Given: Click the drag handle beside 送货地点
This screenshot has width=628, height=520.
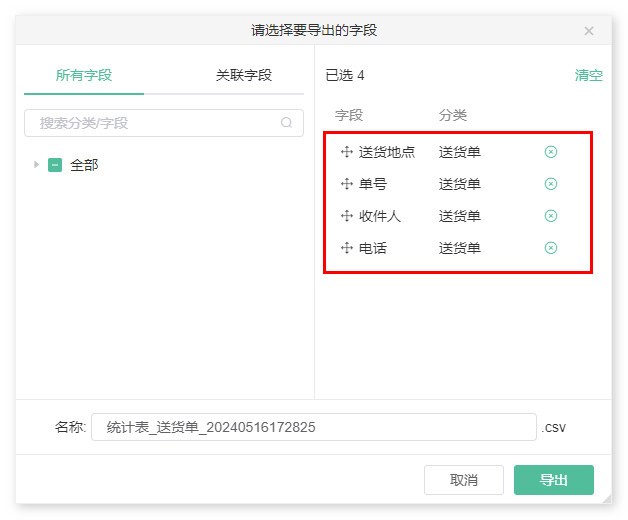Looking at the screenshot, I should [346, 152].
